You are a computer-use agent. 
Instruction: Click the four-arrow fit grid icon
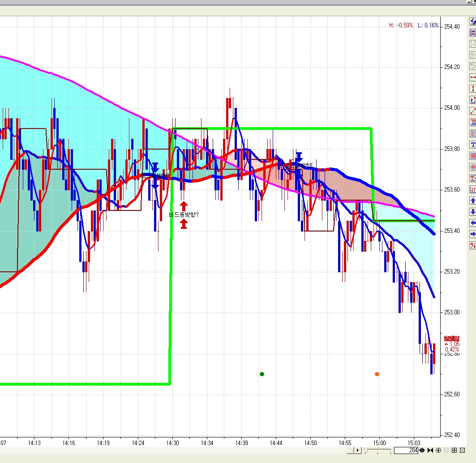click(x=454, y=450)
